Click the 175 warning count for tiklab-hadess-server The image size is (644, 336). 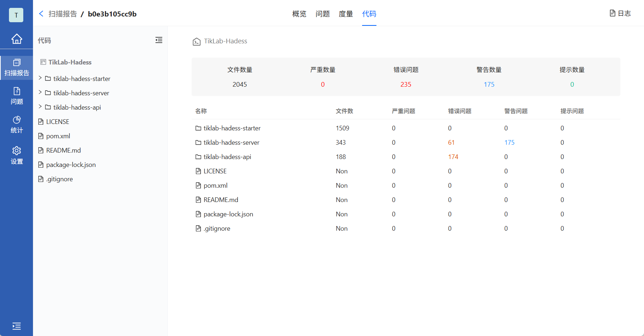tap(509, 143)
